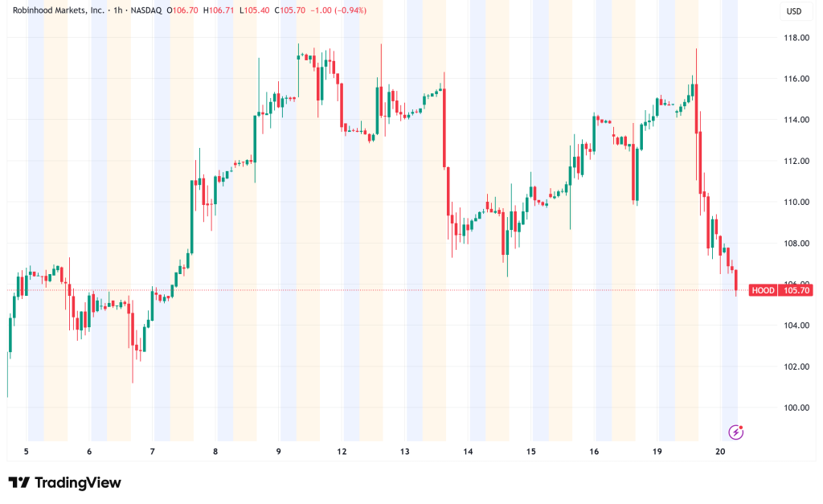The height and width of the screenshot is (504, 823).
Task: Click the high value H106.71
Action: coord(219,10)
